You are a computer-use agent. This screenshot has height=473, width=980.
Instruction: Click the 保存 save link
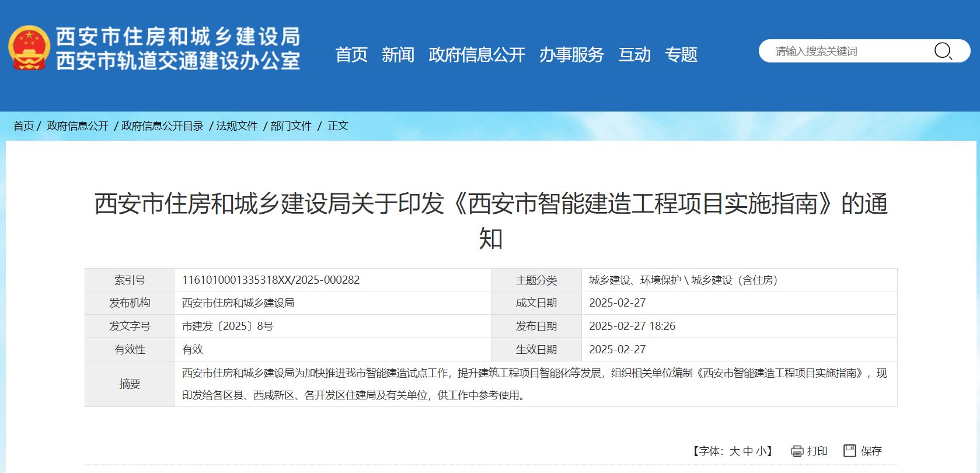point(871,451)
